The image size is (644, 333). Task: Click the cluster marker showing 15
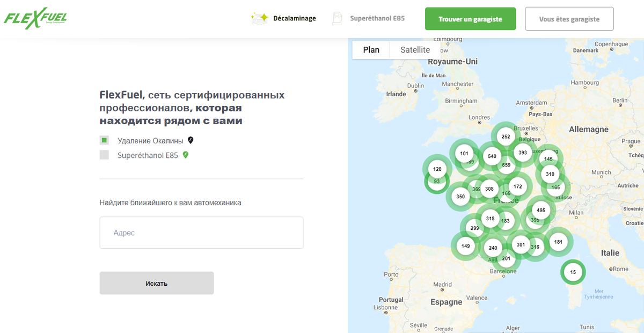(x=573, y=272)
